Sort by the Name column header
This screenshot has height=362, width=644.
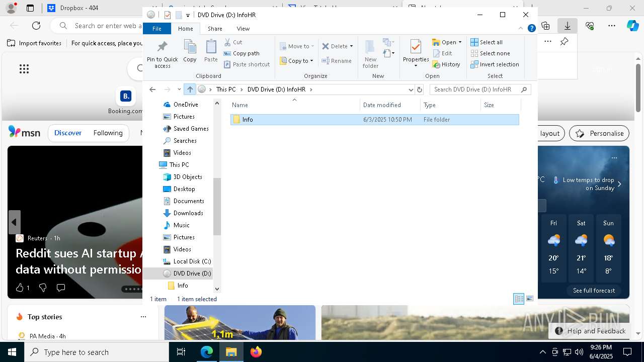point(294,105)
